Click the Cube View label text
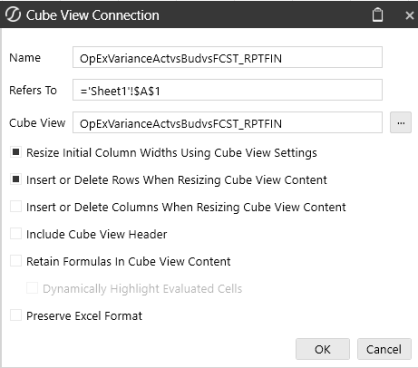418x368 pixels. [x=37, y=123]
